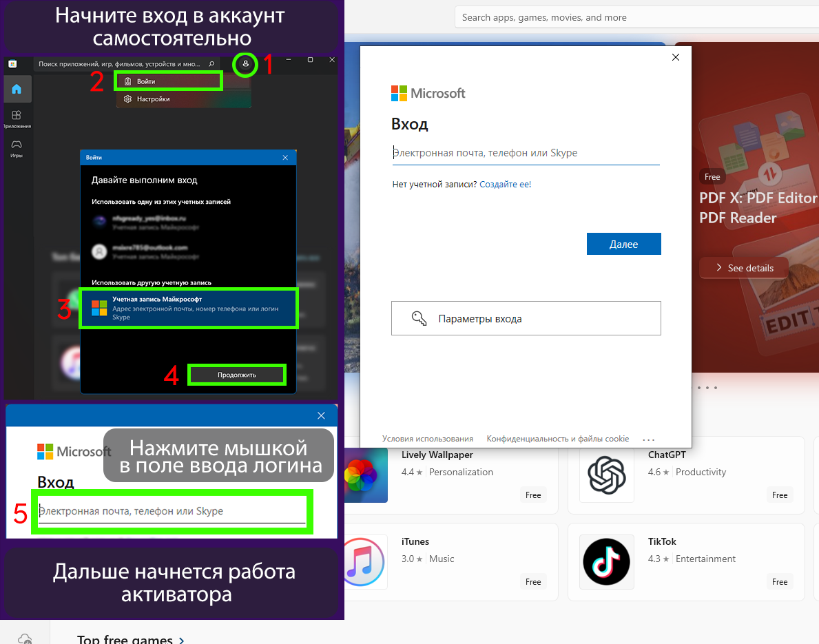Click 'Music' category on iTunes card
The width and height of the screenshot is (819, 644).
[442, 559]
